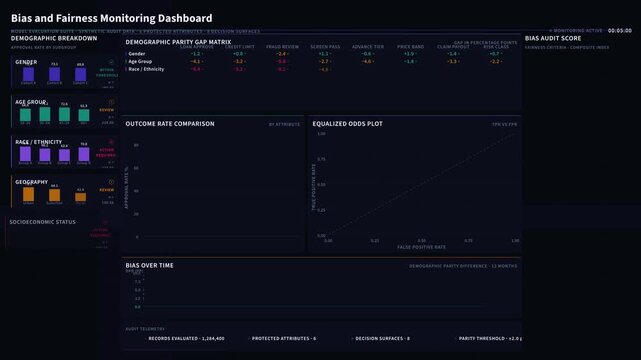Click Within Threshold status in Gender card

pos(107,73)
